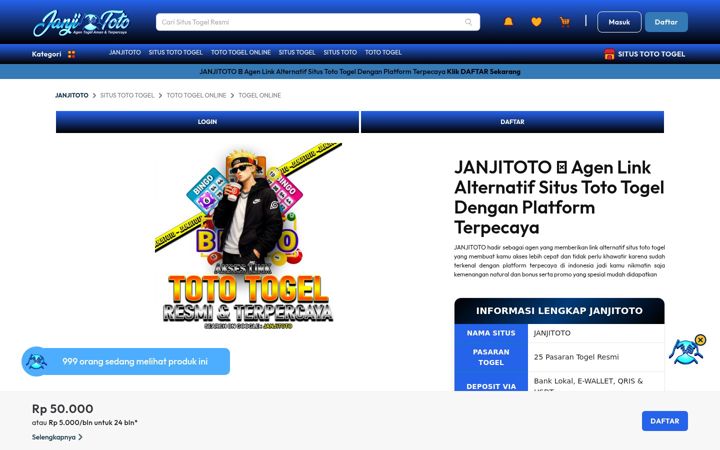Select SITUS TOGEL nav item

[x=297, y=52]
